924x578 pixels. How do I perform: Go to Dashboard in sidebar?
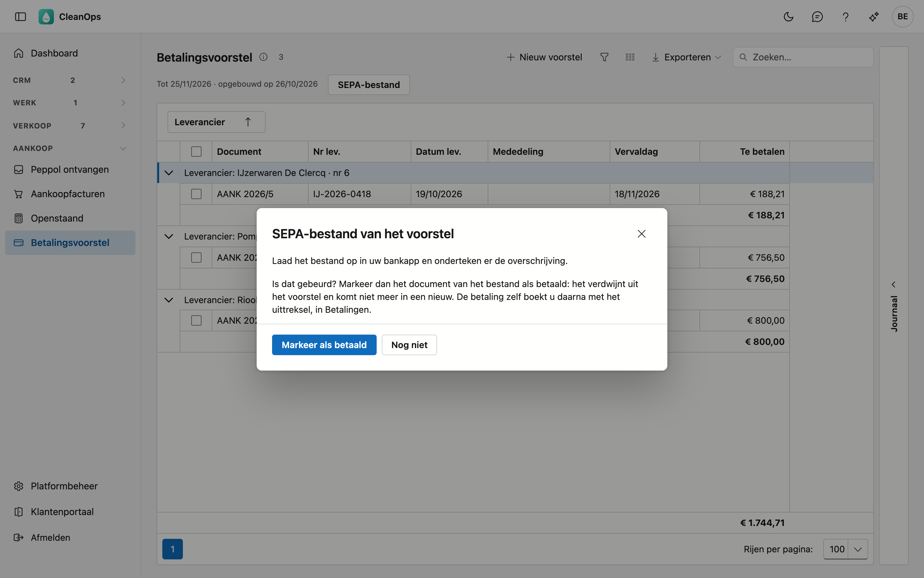[x=70, y=53]
